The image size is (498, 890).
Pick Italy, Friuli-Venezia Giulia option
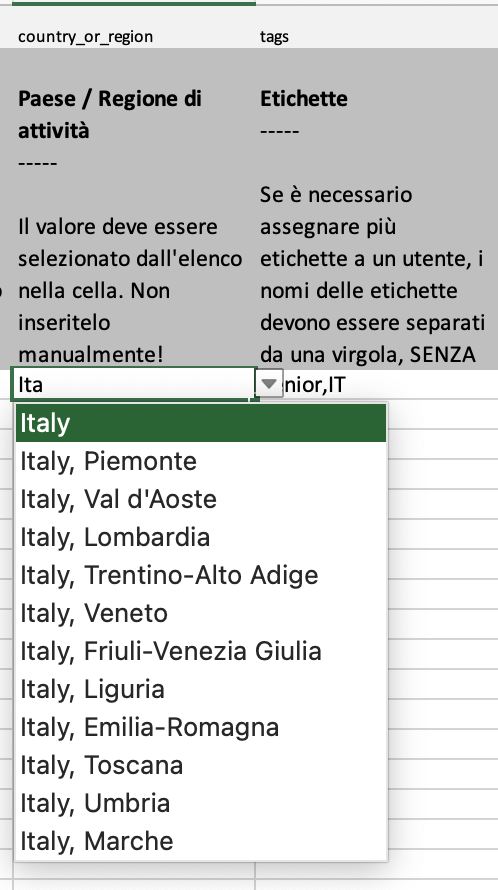(x=201, y=651)
